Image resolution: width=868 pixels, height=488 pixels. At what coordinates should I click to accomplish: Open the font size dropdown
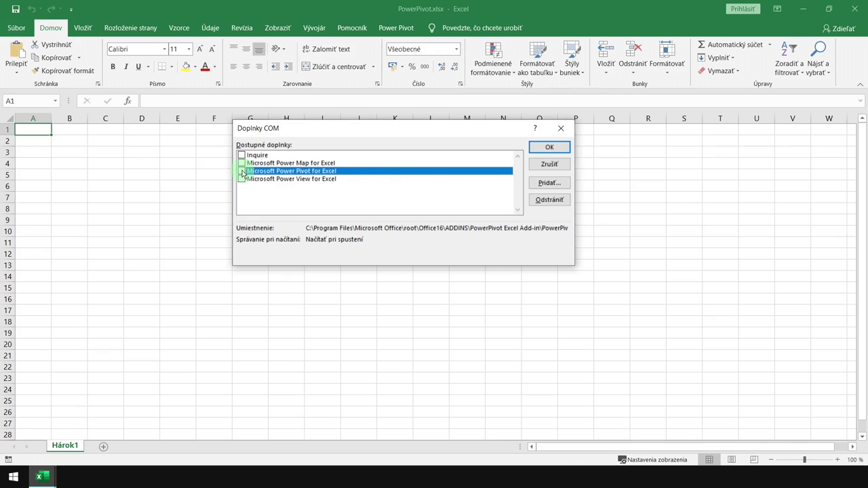tap(189, 49)
